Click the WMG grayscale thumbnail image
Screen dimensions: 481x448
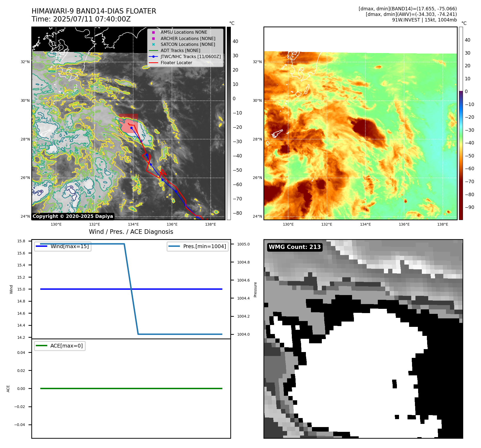tap(363, 339)
